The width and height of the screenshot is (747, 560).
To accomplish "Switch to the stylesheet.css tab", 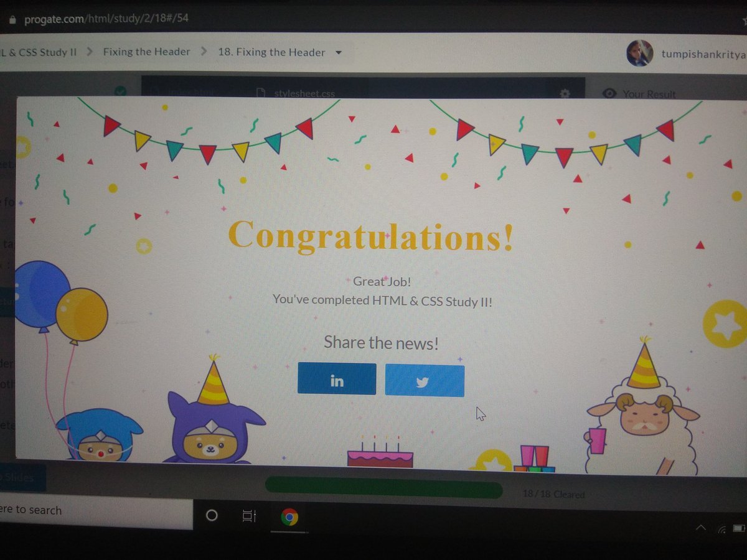I will [x=304, y=93].
